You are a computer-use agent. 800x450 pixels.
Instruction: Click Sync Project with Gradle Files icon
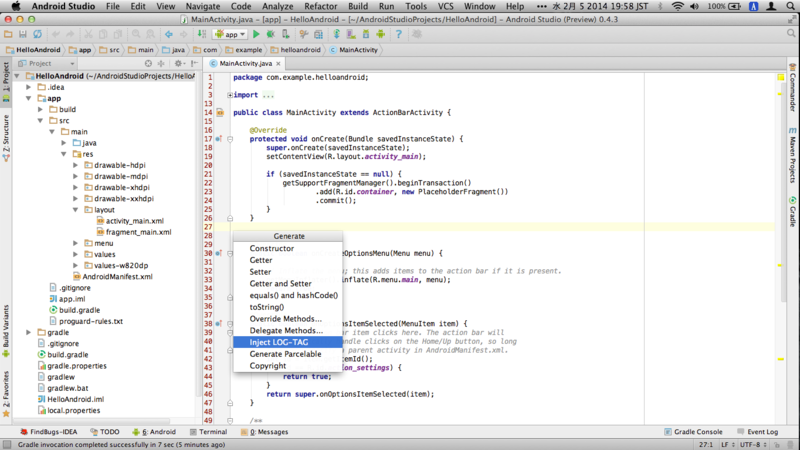[x=337, y=34]
